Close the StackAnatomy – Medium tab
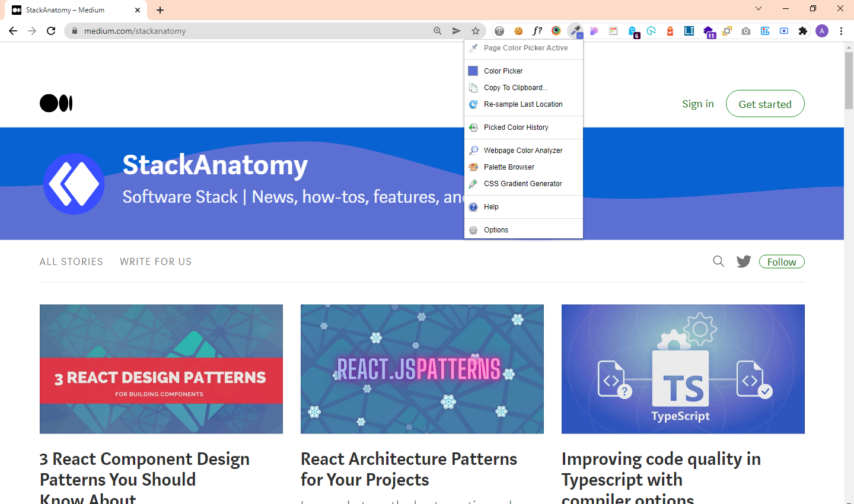This screenshot has height=504, width=854. [x=138, y=10]
